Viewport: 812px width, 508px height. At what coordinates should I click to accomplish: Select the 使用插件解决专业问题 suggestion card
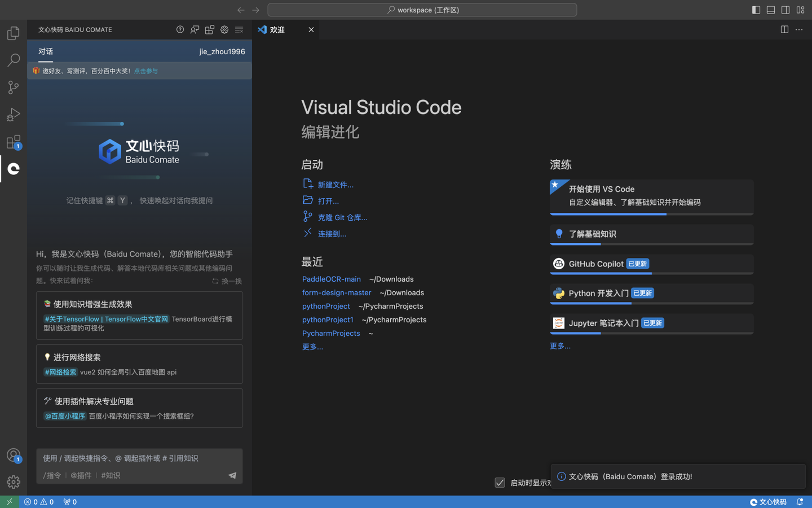point(139,408)
